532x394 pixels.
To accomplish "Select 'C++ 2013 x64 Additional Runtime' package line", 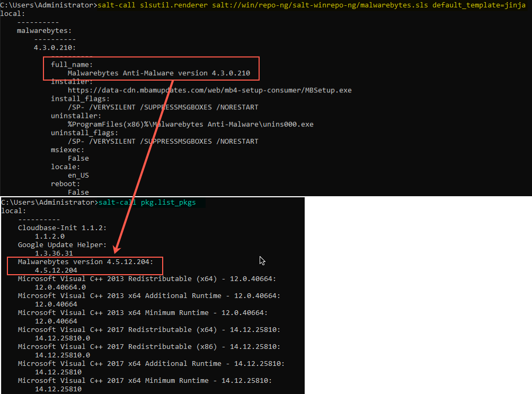I will [149, 296].
